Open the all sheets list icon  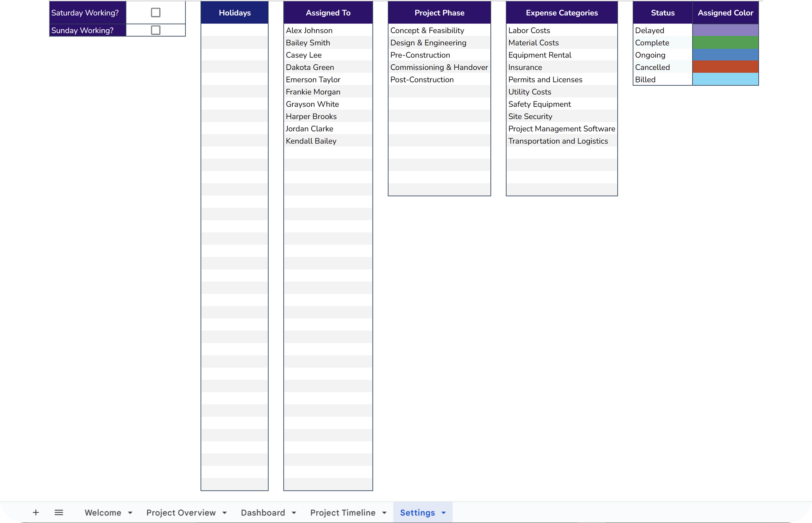(x=59, y=512)
